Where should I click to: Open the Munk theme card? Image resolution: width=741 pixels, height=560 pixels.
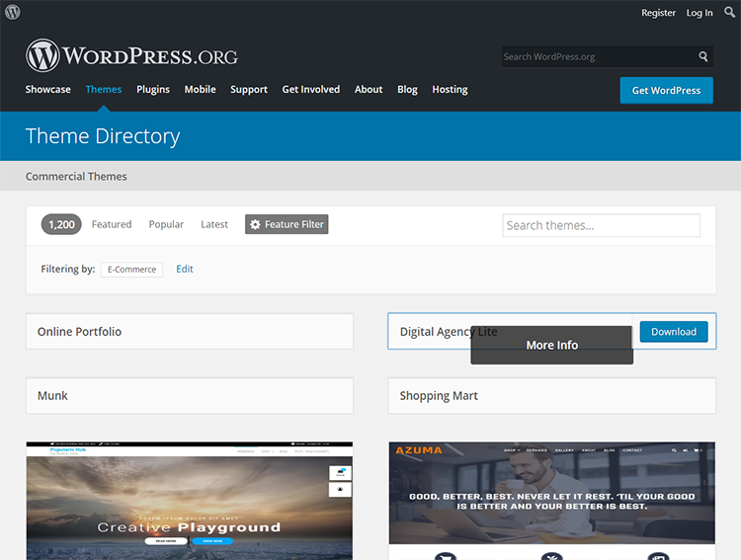(190, 395)
